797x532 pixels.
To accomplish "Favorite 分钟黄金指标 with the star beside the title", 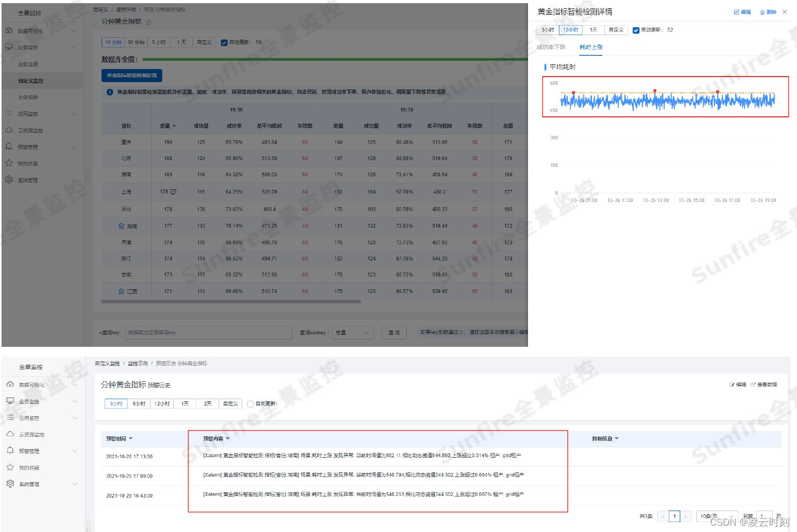I will (149, 22).
